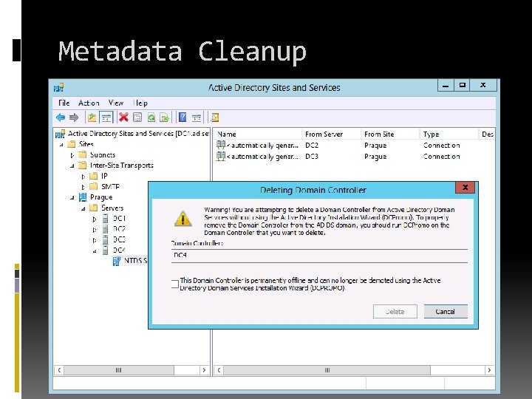Sort by the From Site column header
532x399 pixels.
point(390,134)
